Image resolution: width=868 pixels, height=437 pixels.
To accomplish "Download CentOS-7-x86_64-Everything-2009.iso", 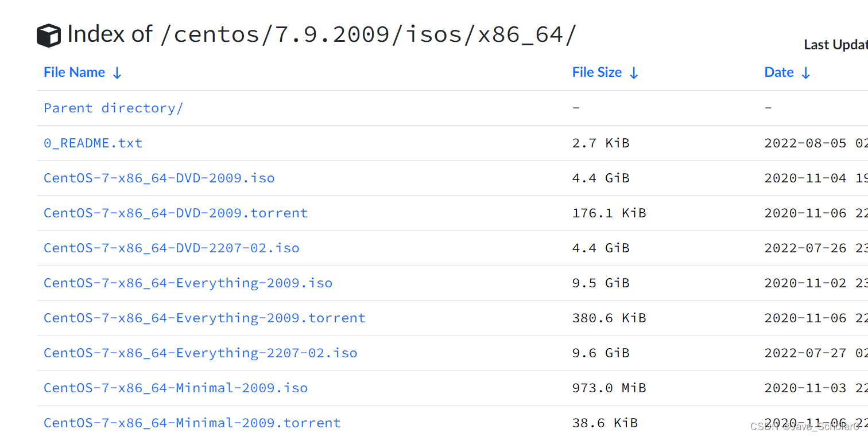I will (188, 283).
